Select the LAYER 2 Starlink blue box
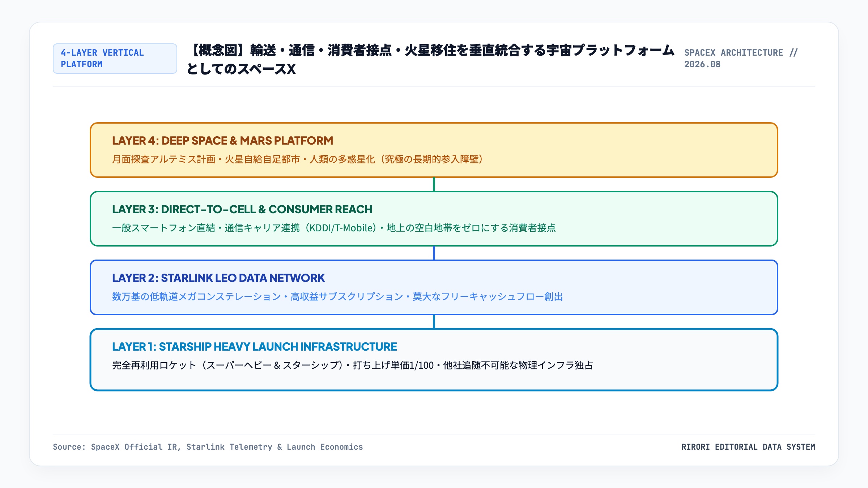 tap(434, 287)
